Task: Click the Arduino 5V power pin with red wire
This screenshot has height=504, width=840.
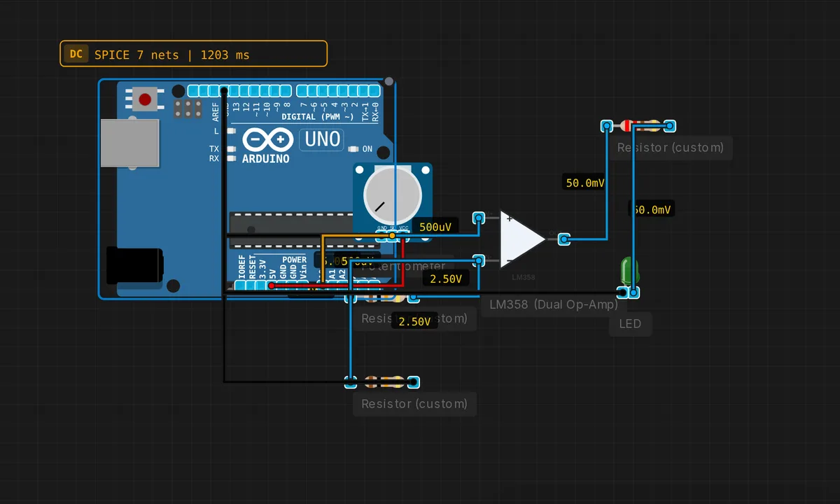Action: point(272,285)
